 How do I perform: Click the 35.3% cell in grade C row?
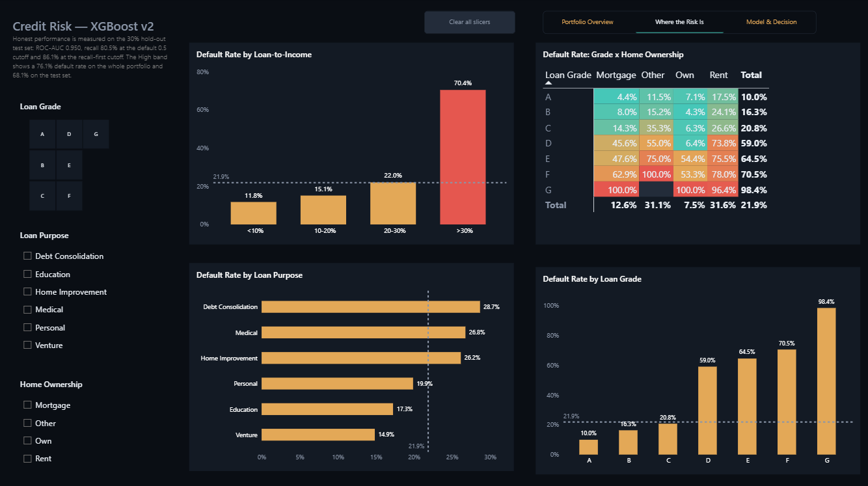656,128
